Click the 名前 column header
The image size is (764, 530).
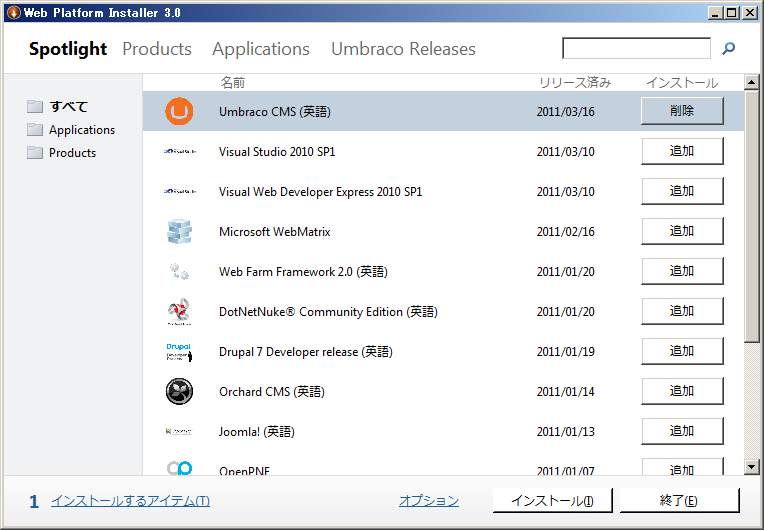click(x=232, y=83)
